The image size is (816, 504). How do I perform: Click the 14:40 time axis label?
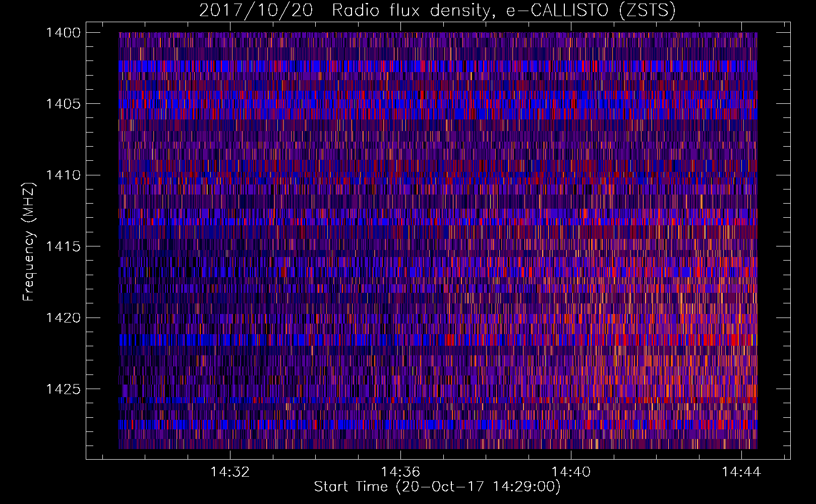point(571,472)
